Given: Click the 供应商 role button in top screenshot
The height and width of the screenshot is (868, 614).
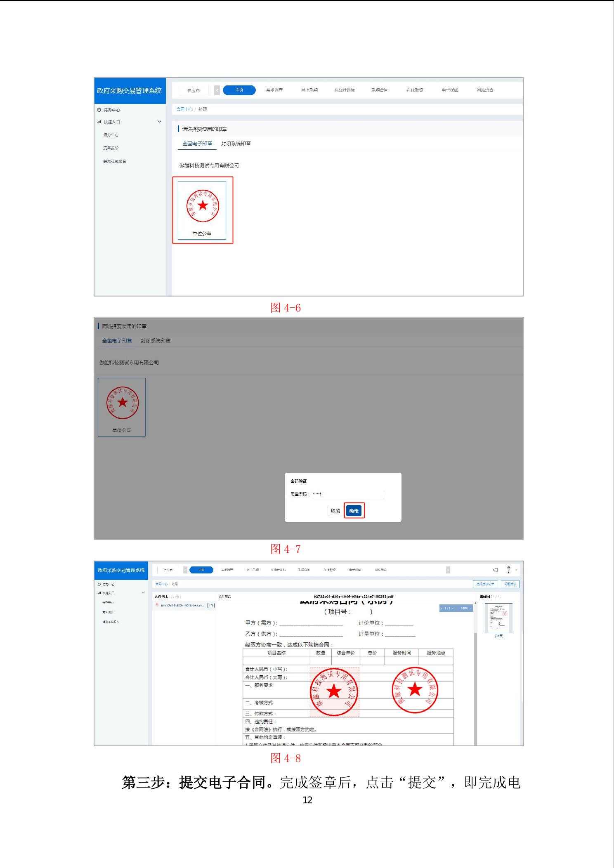Looking at the screenshot, I should point(193,90).
